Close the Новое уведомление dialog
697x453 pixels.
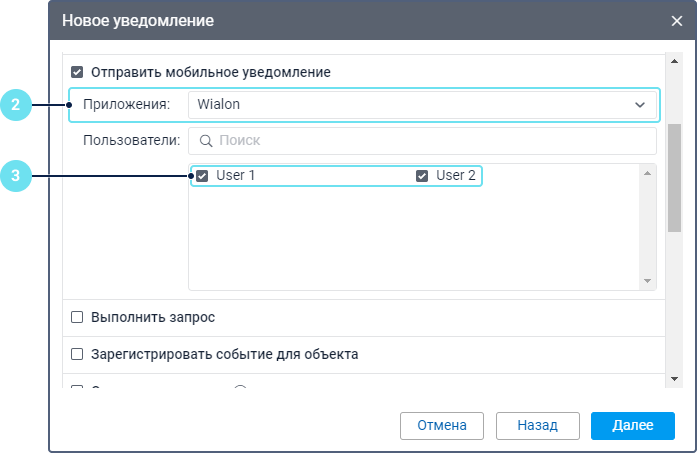677,20
